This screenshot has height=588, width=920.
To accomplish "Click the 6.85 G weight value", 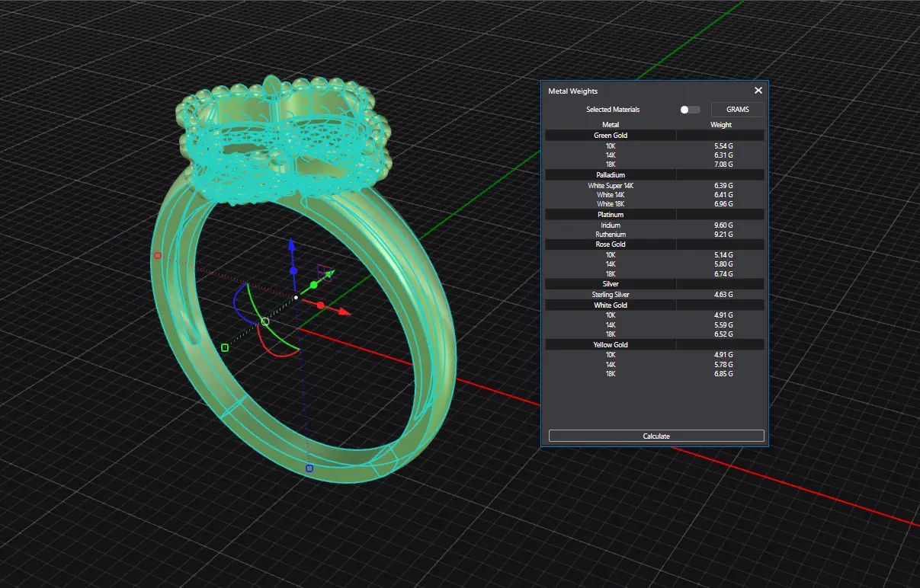I will pyautogui.click(x=723, y=374).
